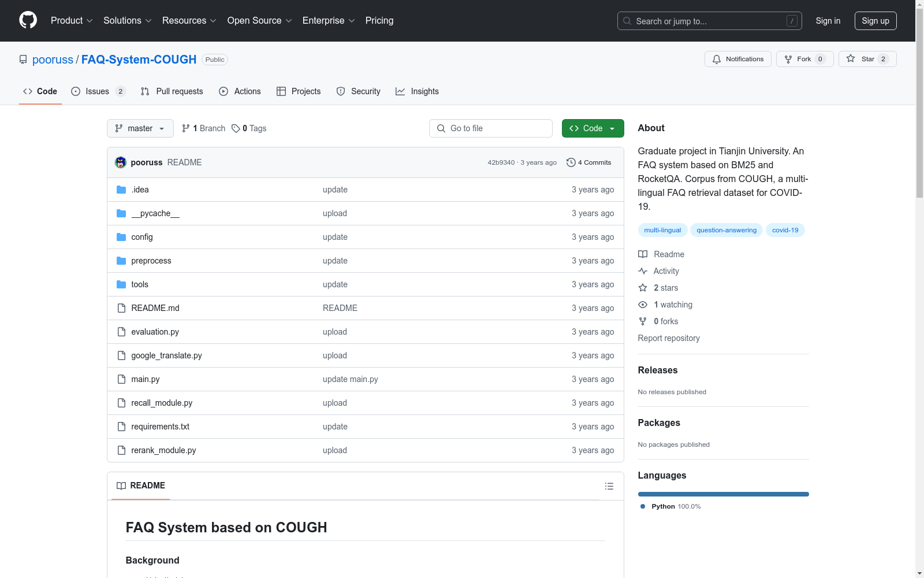View the 0 forks list

[x=658, y=321]
